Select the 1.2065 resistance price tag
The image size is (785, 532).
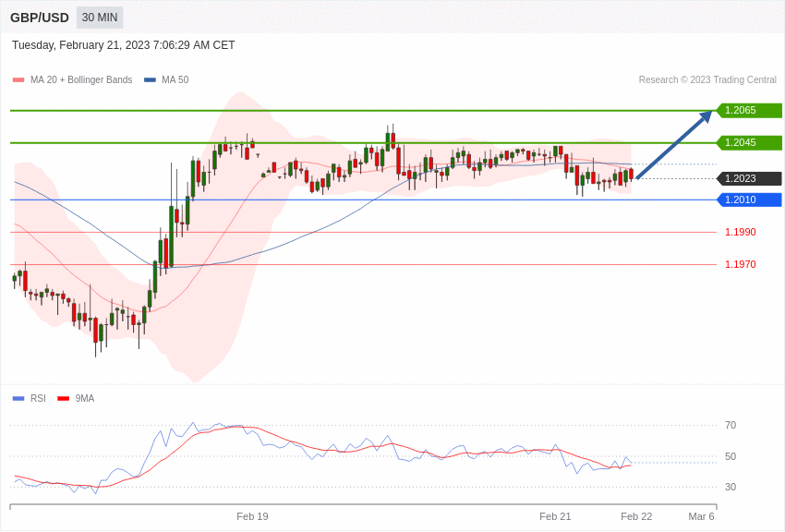(748, 110)
